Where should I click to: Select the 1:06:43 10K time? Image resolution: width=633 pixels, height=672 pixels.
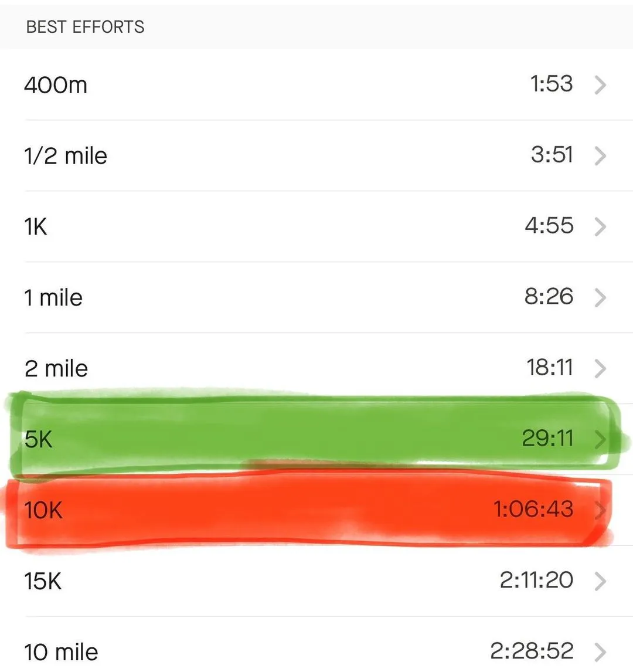pos(533,509)
